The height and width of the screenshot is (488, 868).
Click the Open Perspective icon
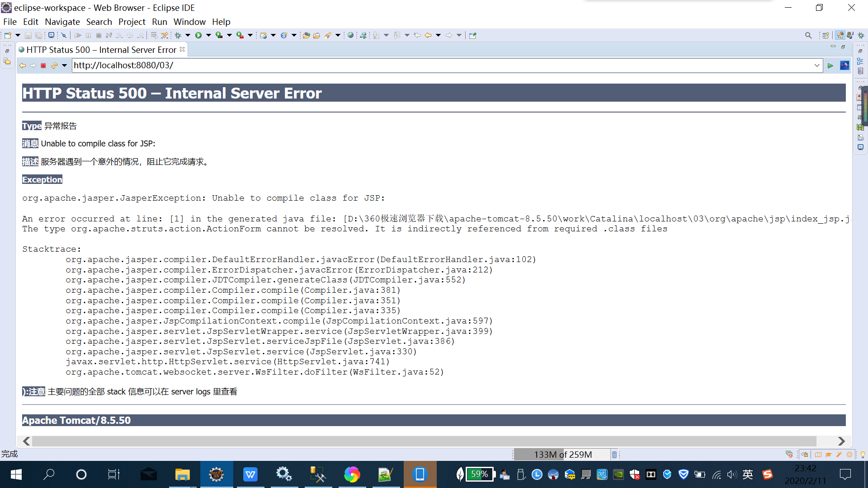[x=826, y=35]
